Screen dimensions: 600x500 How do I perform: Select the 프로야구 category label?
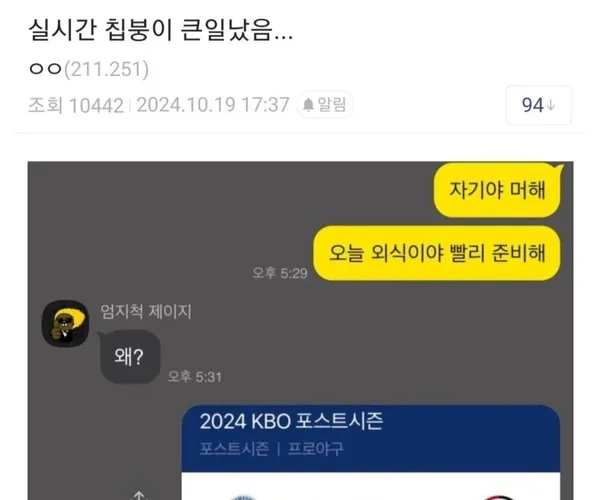316,449
